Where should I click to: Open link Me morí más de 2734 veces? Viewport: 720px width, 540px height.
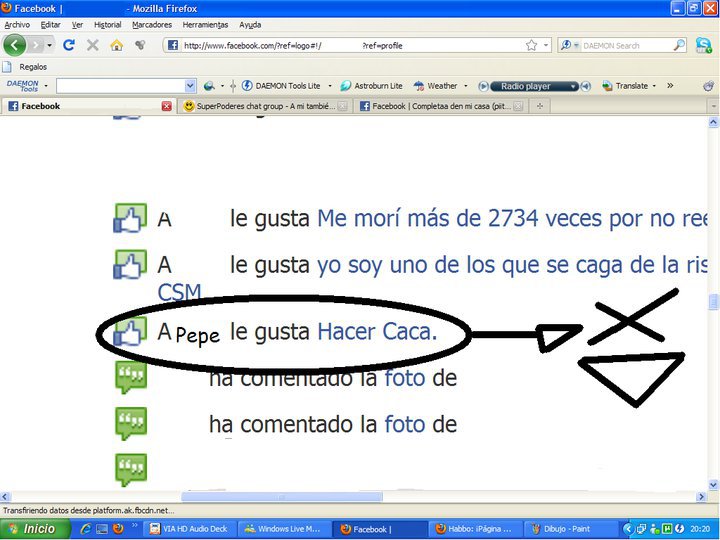click(x=512, y=219)
